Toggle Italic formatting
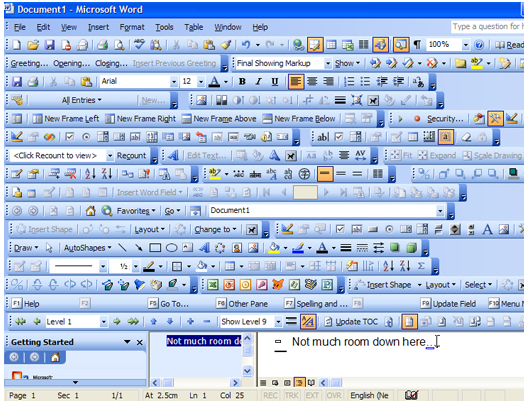This screenshot has width=524, height=402. tap(258, 82)
